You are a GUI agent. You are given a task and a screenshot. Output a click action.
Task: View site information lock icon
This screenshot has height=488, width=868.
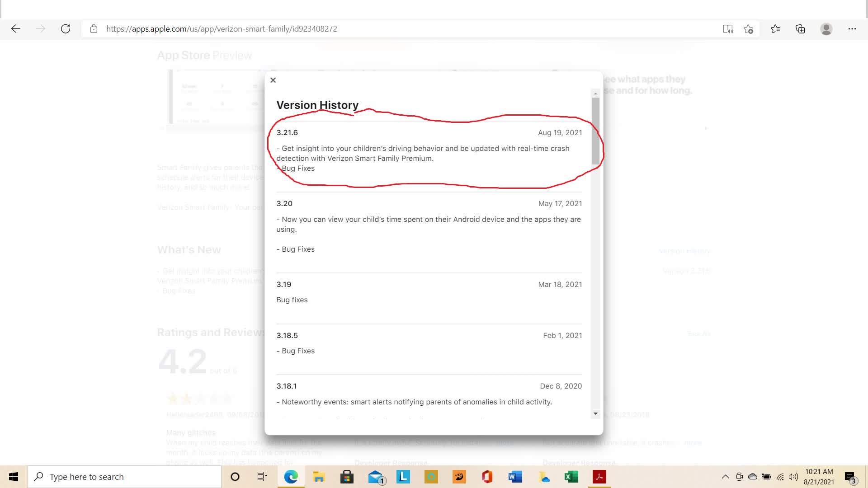(x=94, y=29)
